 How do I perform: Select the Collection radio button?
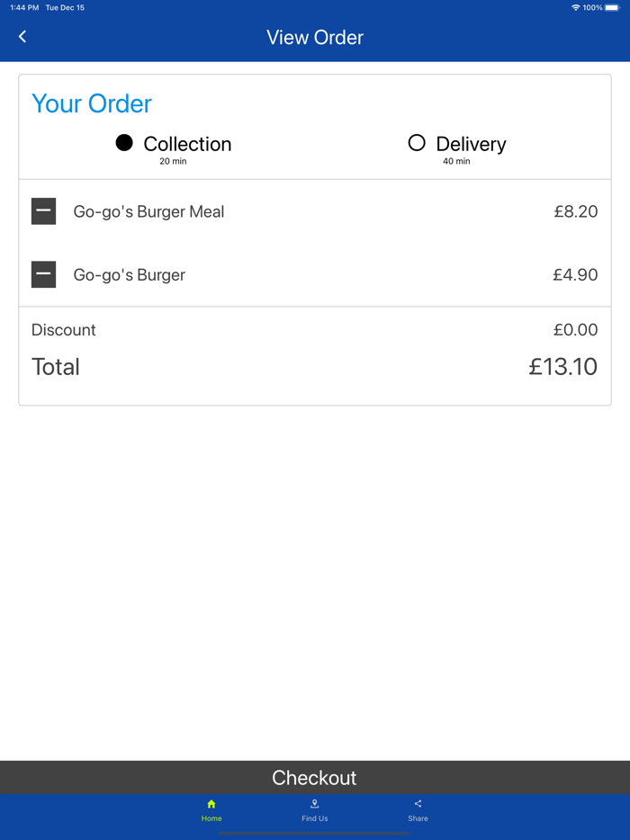click(124, 143)
